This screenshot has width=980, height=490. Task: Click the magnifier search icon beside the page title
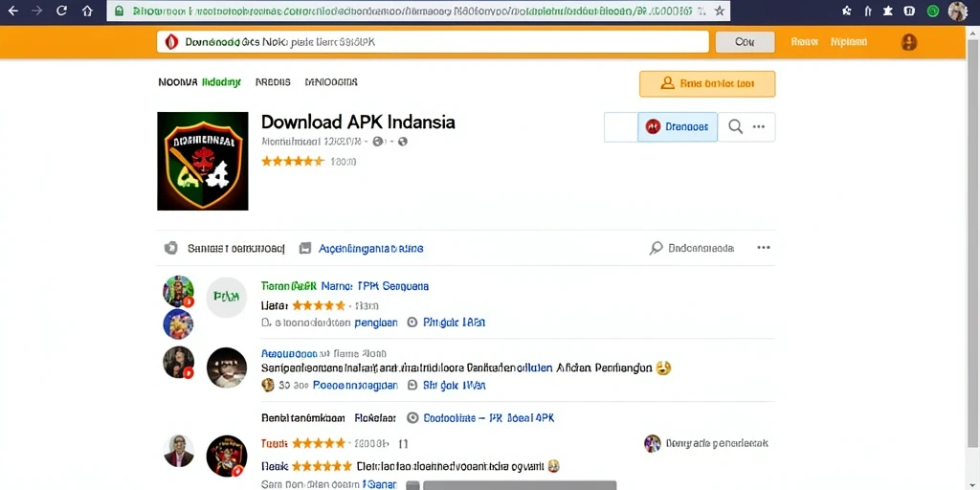pos(736,127)
